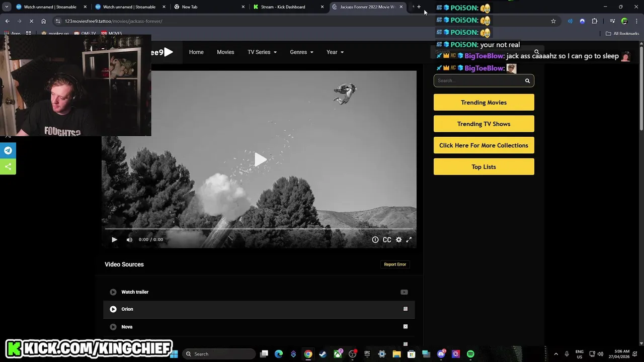Click the quality icon on Nova row

point(405,327)
